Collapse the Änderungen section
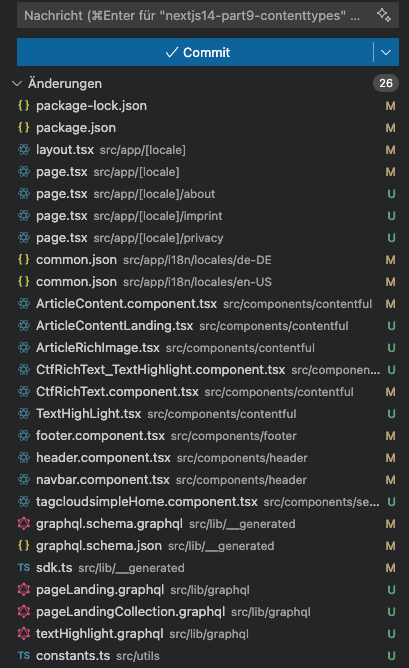Viewport: 409px width, 668px height. pyautogui.click(x=17, y=84)
